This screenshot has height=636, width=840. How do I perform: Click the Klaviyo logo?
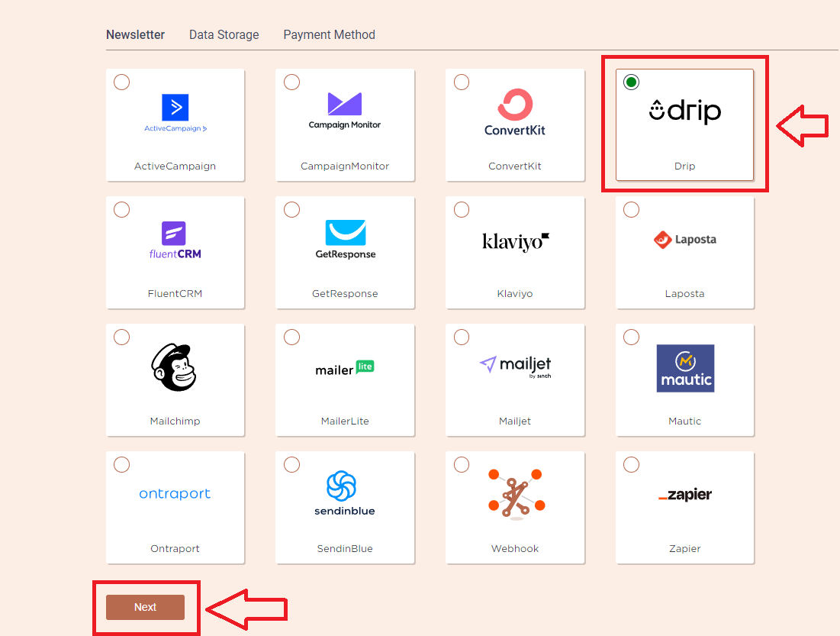[515, 241]
